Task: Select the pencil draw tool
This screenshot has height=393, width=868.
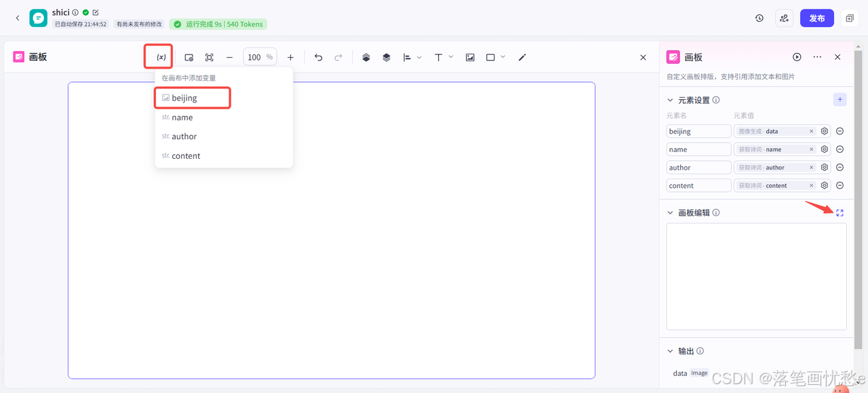Action: 522,58
